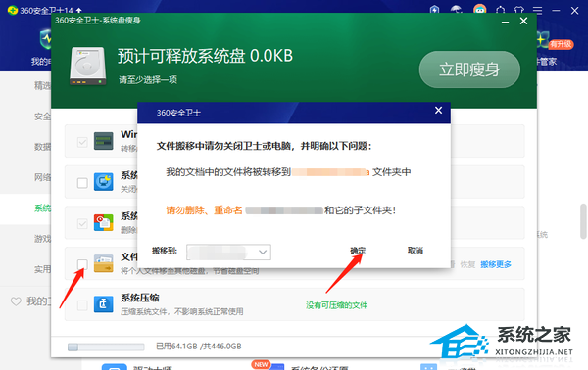Confirm with the 确定 button
Viewport: 588px width, 370px height.
[358, 251]
